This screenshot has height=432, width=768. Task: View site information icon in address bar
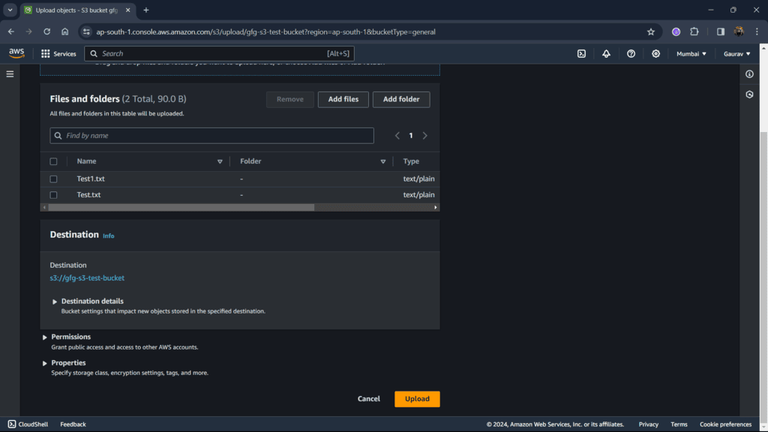coord(86,32)
